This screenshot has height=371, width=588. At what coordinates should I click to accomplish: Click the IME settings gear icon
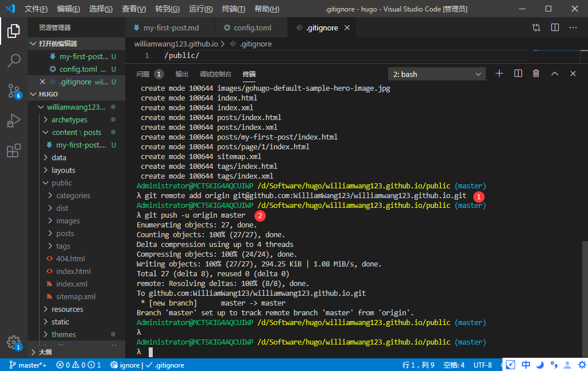click(582, 365)
